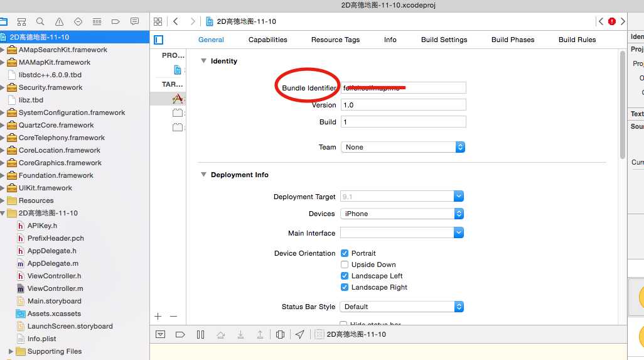
Task: Jump to previous issue arrow
Action: (601, 21)
